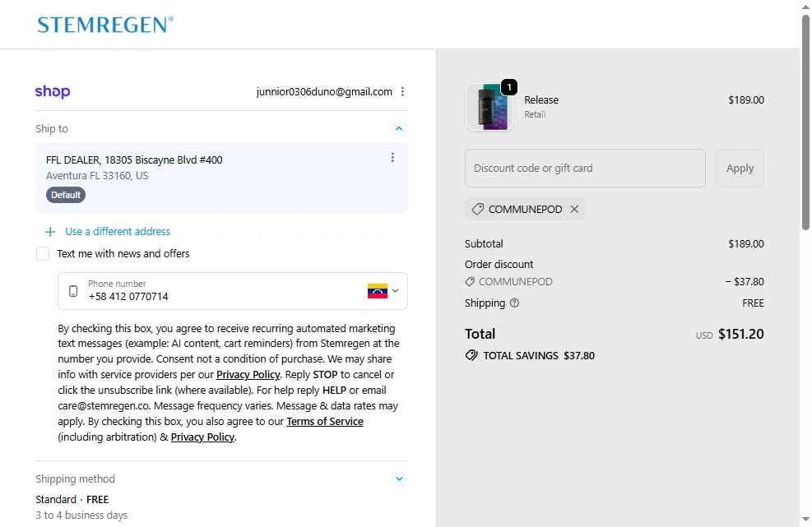Select the FFL DEALER default address card
This screenshot has width=812, height=527.
click(221, 178)
